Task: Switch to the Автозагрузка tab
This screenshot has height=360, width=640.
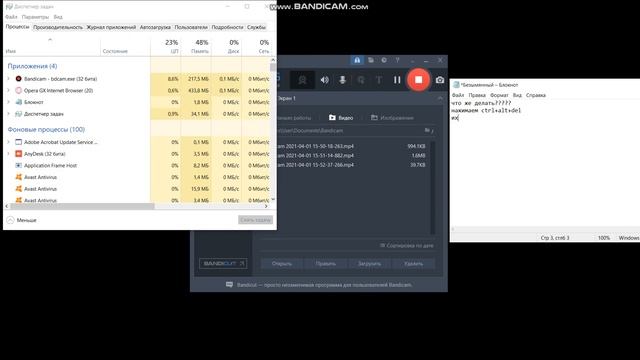Action: (155, 27)
